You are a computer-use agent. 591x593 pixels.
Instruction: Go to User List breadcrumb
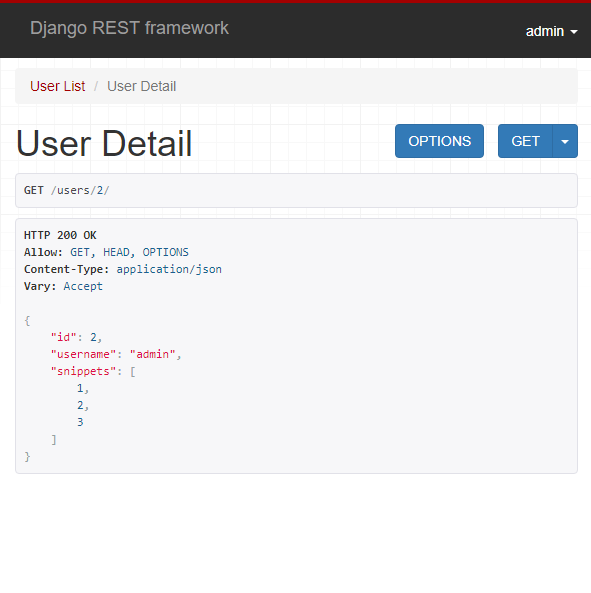click(x=57, y=86)
